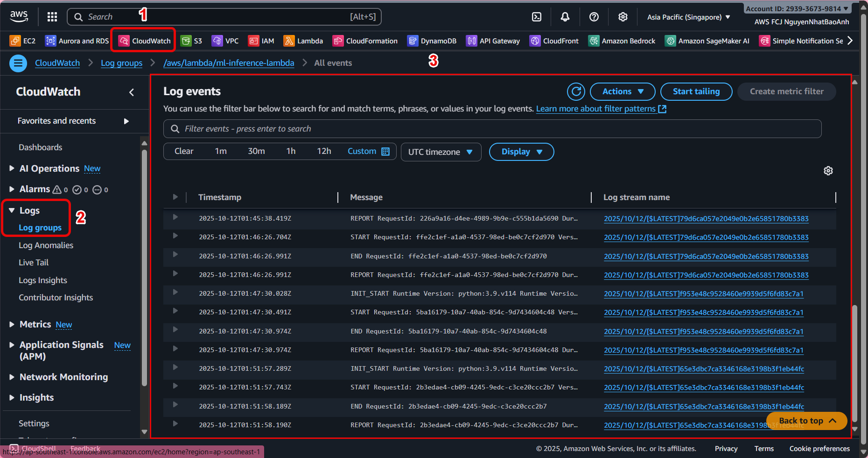Open the Custom time range calendar
This screenshot has height=458, width=868.
[369, 151]
